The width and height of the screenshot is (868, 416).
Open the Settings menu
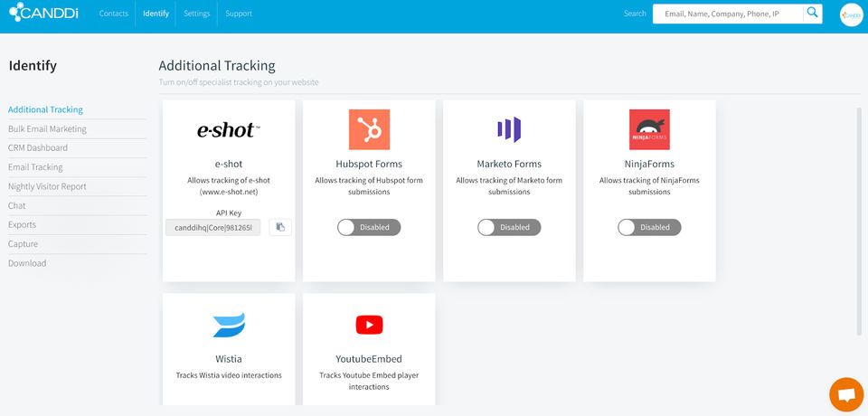pyautogui.click(x=196, y=14)
